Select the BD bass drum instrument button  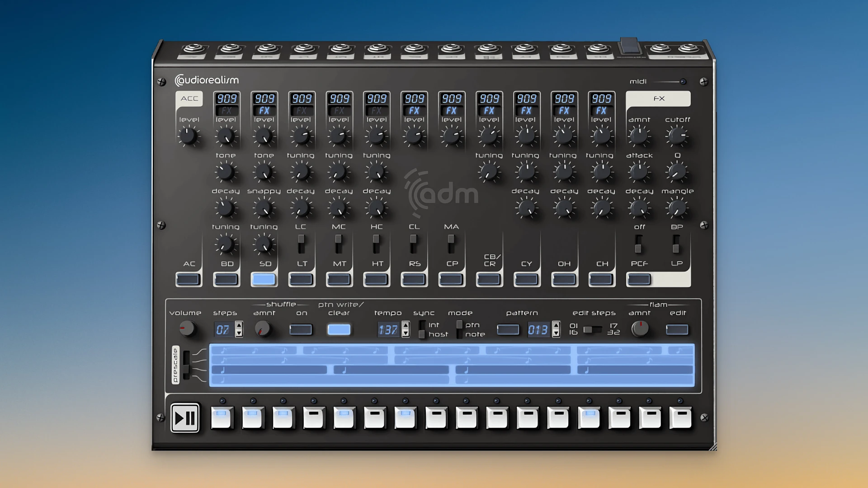coord(226,280)
